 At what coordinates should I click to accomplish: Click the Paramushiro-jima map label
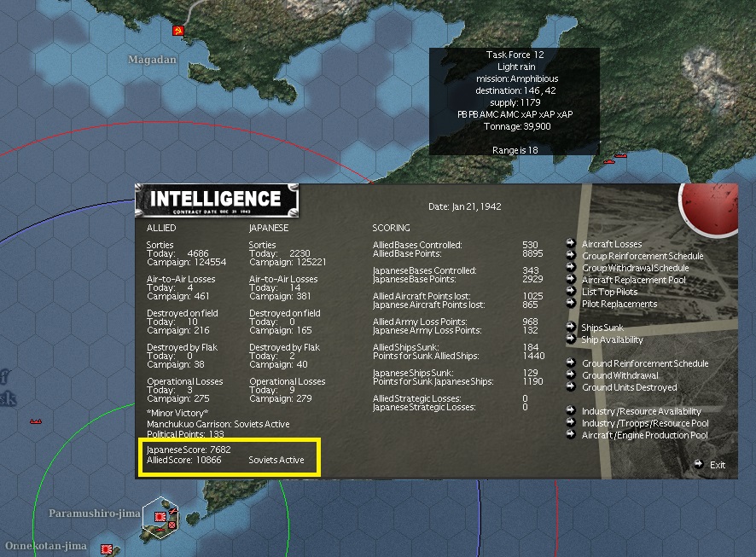click(x=95, y=513)
